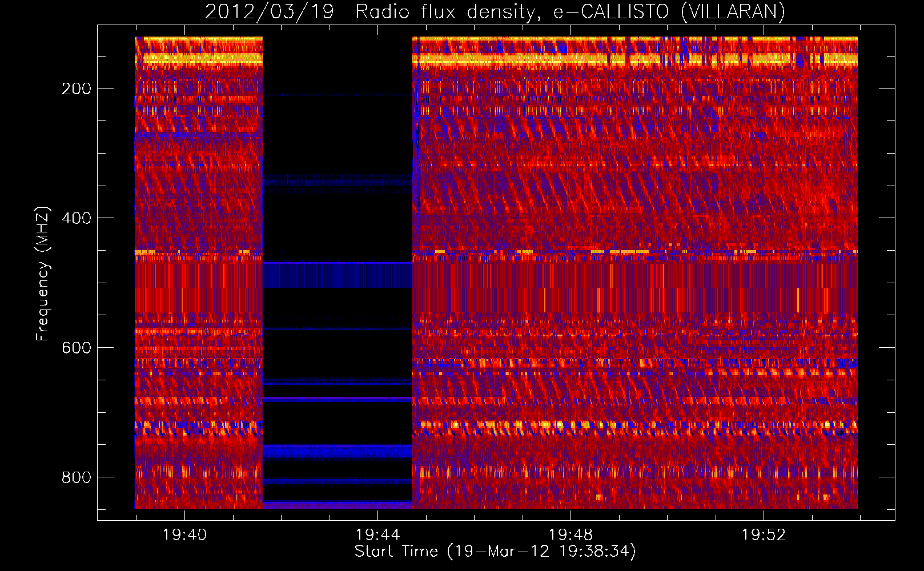
Task: Click the 800 frequency tick label
Action: coord(77,477)
